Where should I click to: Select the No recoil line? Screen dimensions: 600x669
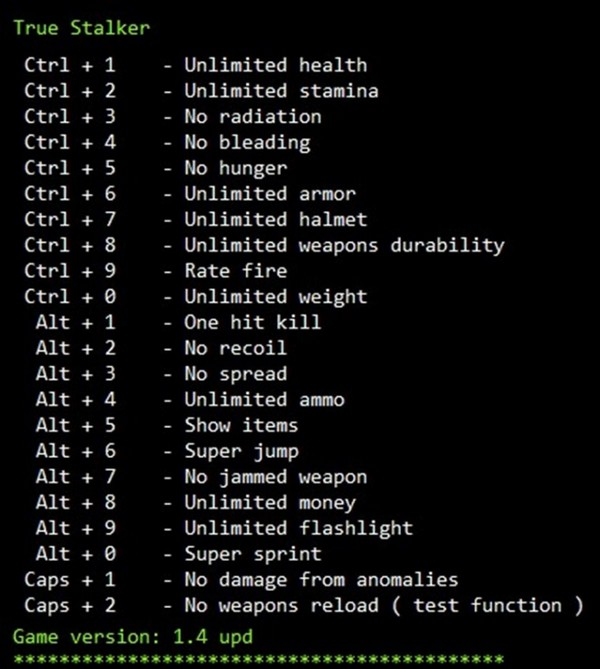click(x=235, y=348)
